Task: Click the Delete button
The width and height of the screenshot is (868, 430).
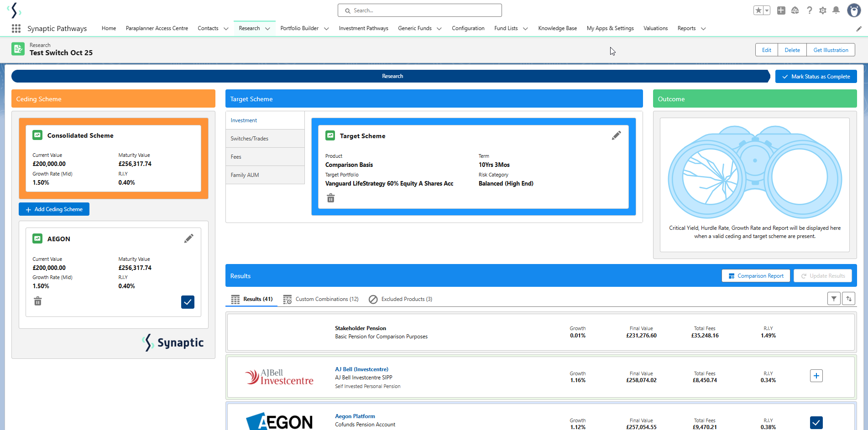Action: pyautogui.click(x=792, y=50)
